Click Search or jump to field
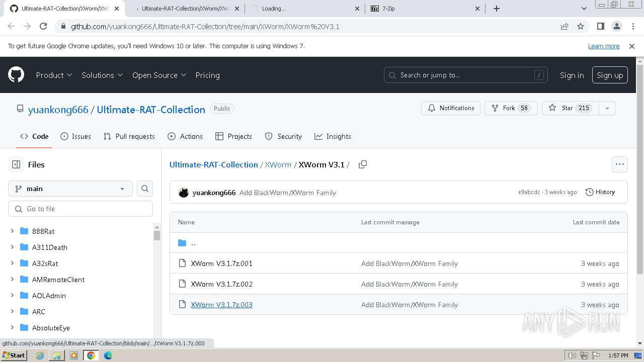644x362 pixels. (465, 75)
